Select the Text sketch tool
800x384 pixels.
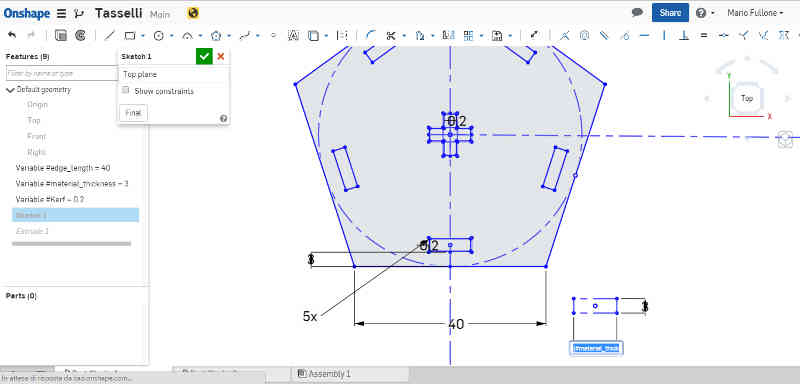coord(293,36)
